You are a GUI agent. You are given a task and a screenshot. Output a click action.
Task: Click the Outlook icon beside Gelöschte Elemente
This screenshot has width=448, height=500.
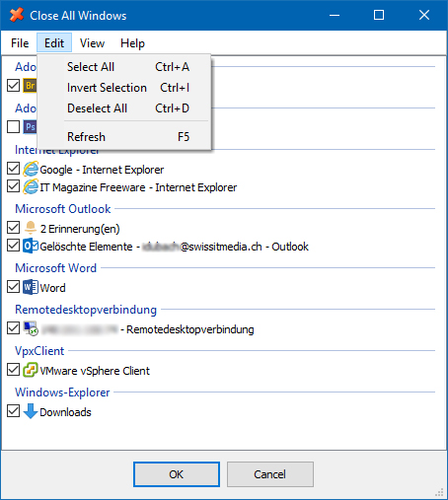tap(31, 246)
